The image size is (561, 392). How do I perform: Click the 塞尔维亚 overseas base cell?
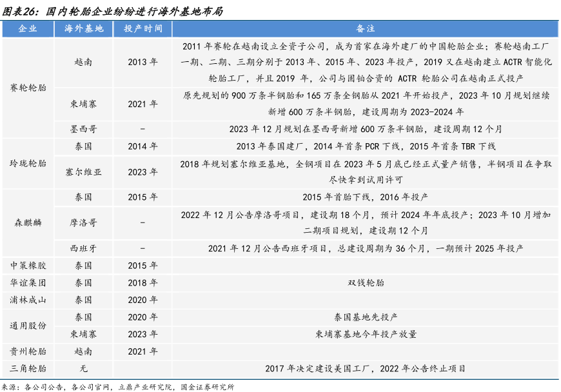click(83, 172)
